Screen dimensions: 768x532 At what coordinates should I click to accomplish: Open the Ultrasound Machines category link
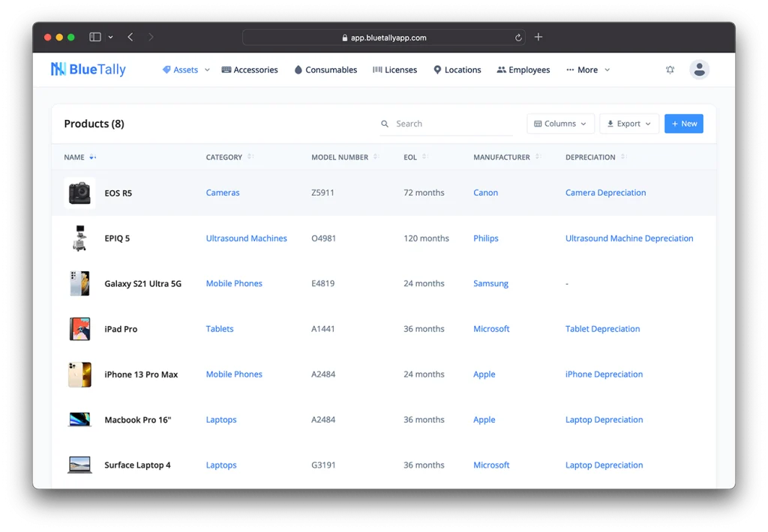click(x=246, y=238)
